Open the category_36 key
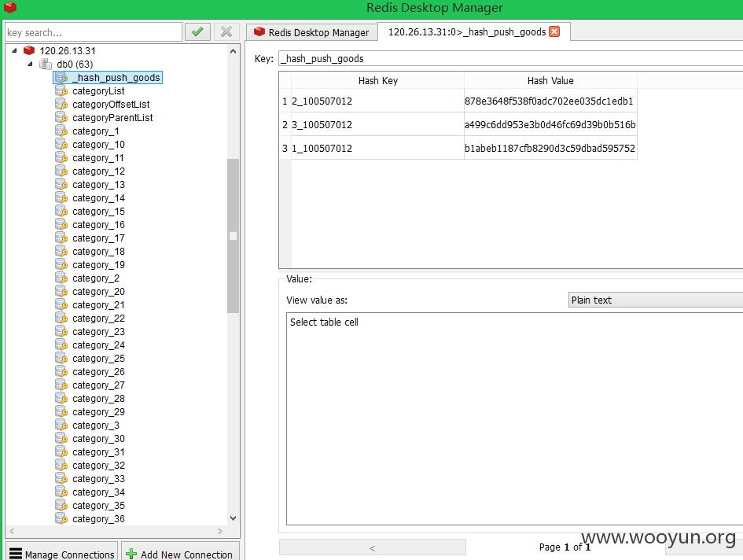This screenshot has width=743, height=560. (x=98, y=519)
